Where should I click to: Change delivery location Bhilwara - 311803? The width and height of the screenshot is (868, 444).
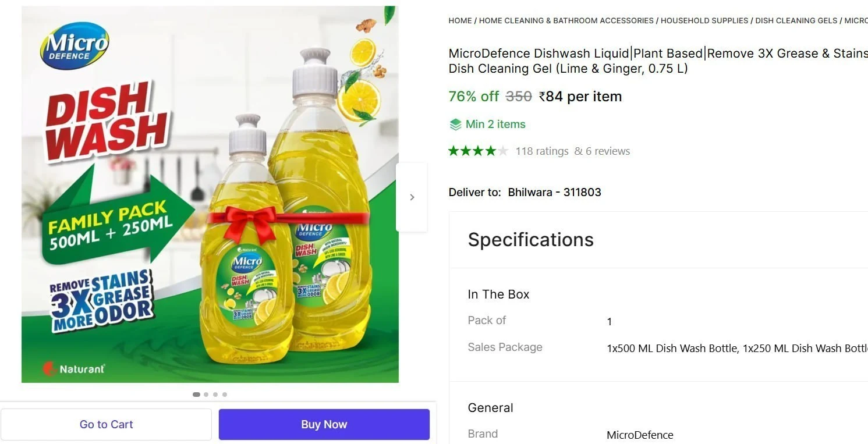pos(555,192)
